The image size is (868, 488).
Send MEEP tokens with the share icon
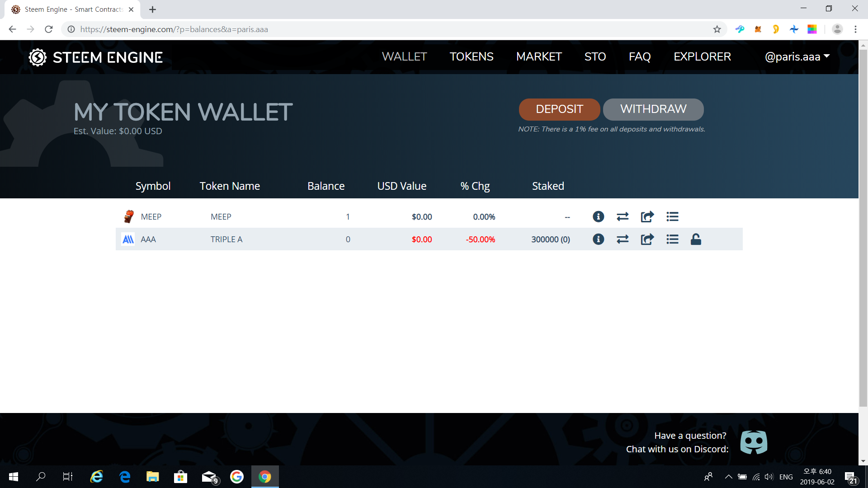(x=647, y=217)
